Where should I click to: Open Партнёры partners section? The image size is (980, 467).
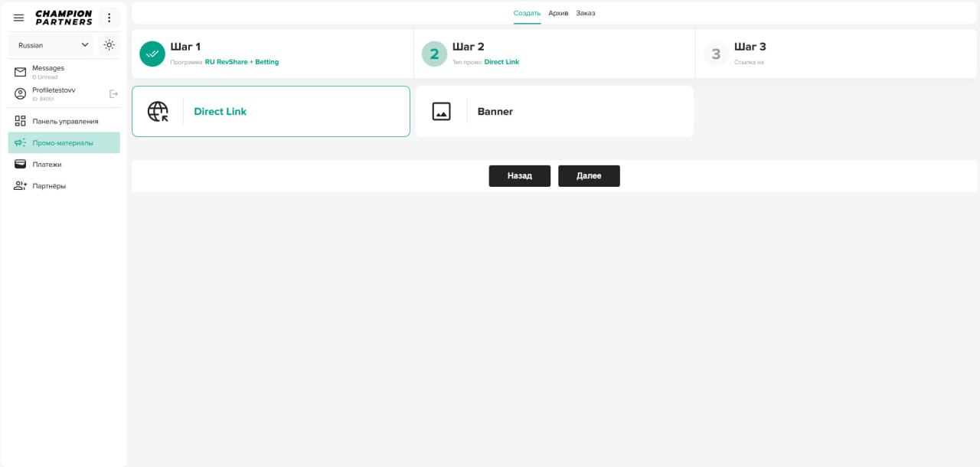point(48,185)
